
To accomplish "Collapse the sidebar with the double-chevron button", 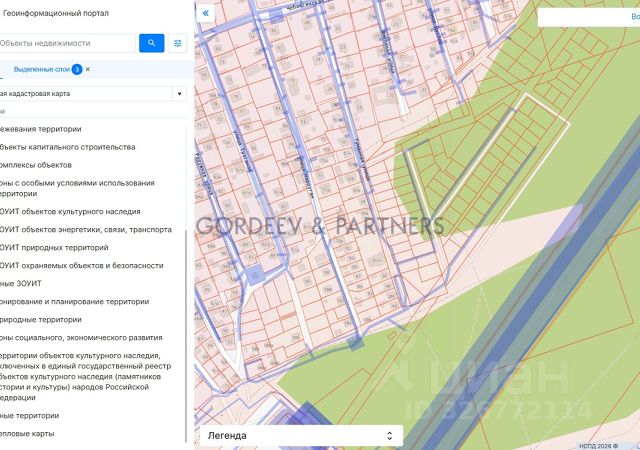I will coord(205,13).
